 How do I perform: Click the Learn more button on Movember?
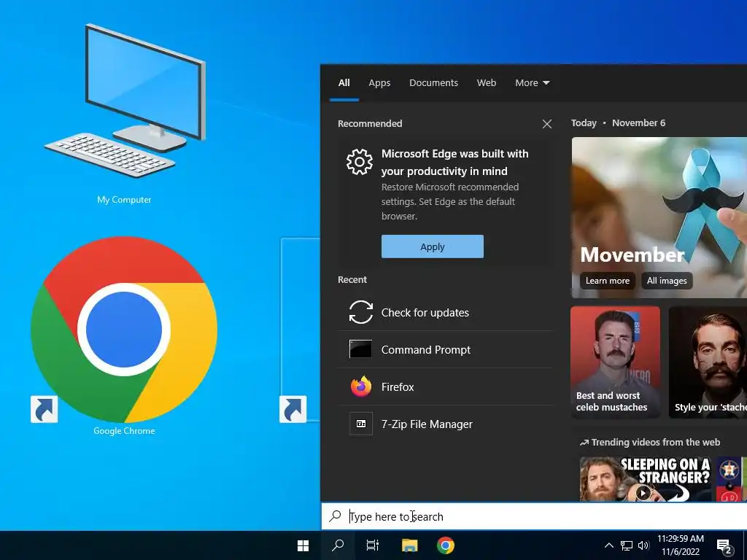click(608, 281)
